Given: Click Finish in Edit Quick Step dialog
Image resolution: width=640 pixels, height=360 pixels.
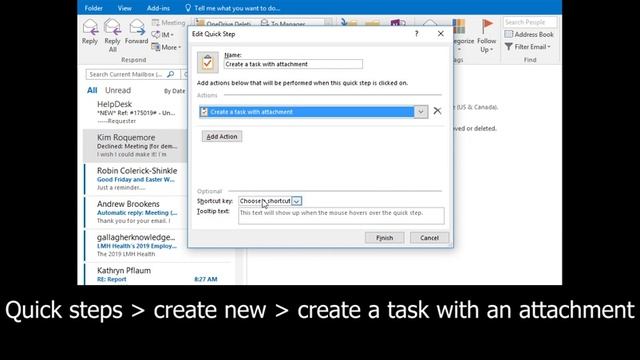Looking at the screenshot, I should coord(384,238).
